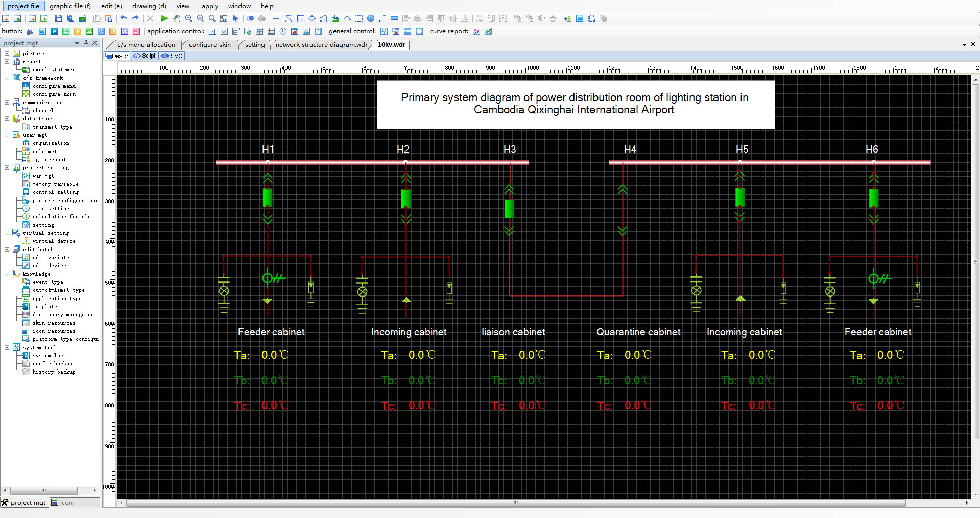Insert the checkbox application control
Viewport: 980px width, 518px height.
(x=224, y=31)
